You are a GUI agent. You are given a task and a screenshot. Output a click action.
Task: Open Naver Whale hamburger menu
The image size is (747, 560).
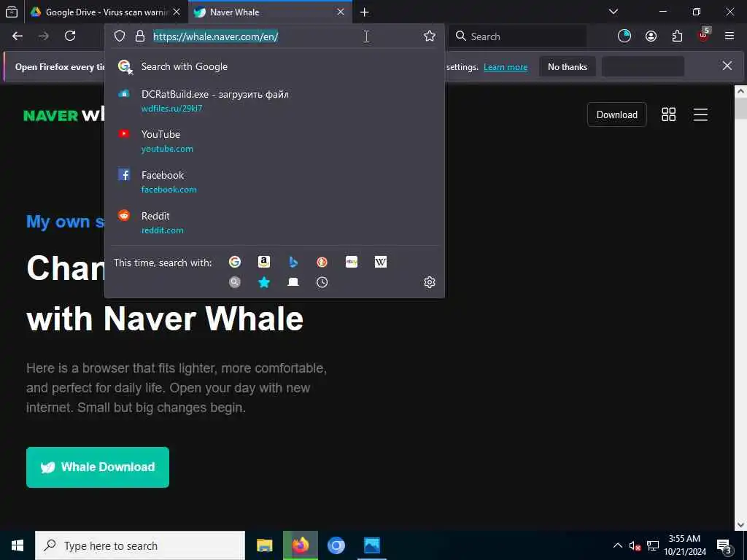(x=700, y=114)
